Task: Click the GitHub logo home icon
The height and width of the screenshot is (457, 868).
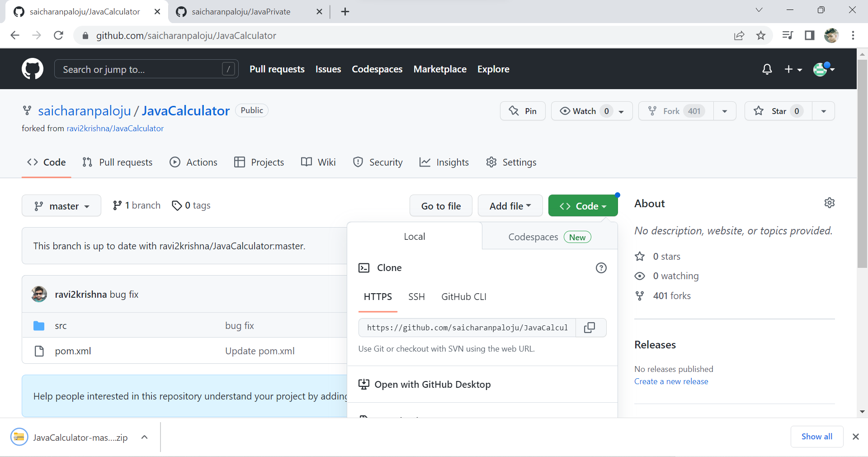Action: [32, 68]
